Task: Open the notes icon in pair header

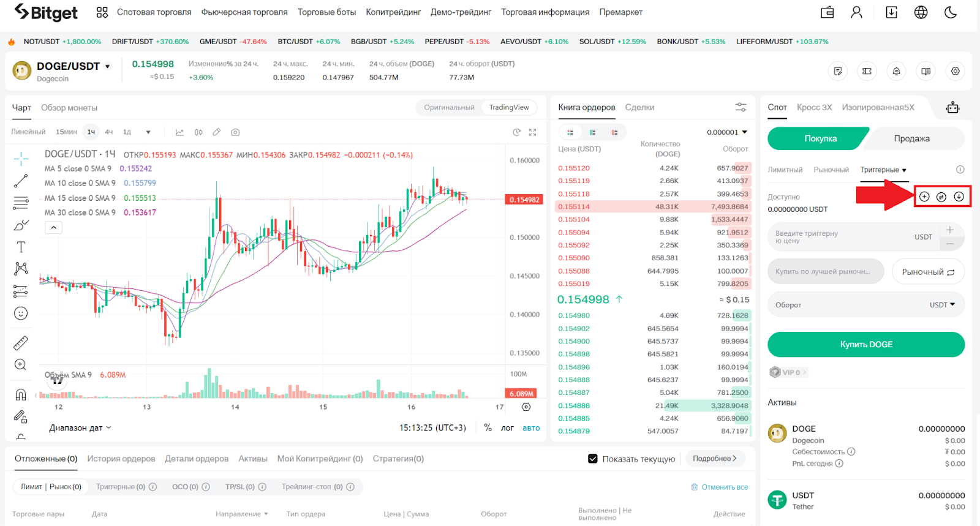Action: [838, 71]
